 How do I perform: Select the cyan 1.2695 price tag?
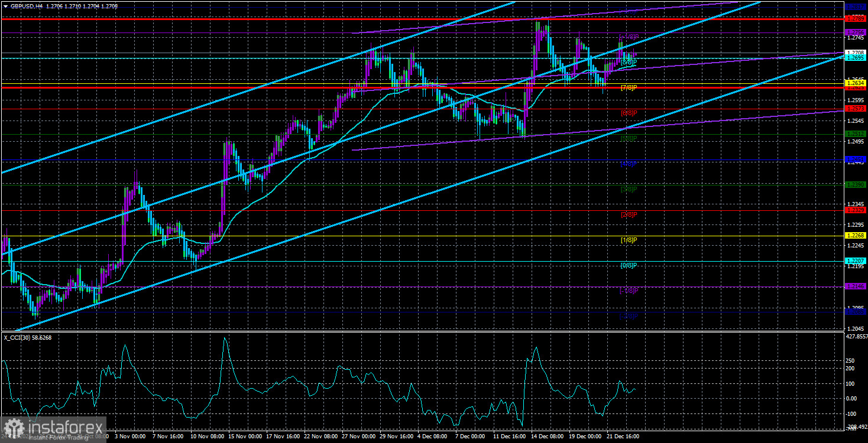[855, 58]
